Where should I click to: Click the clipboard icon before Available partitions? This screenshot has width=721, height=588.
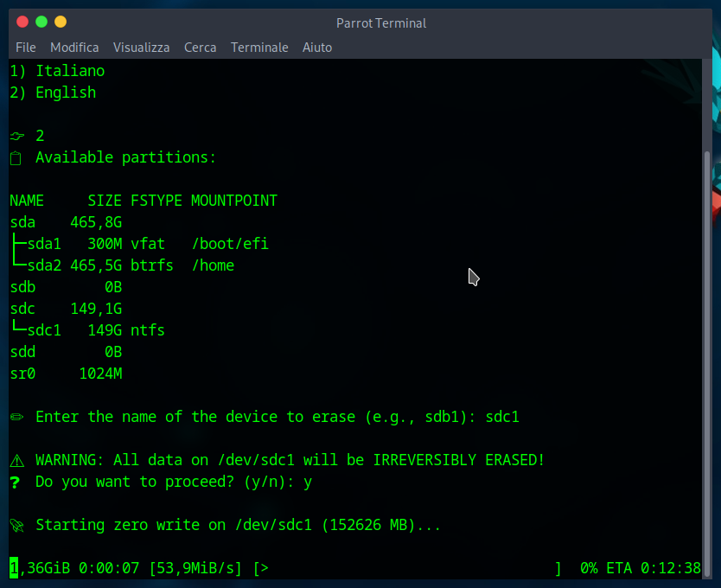(16, 157)
